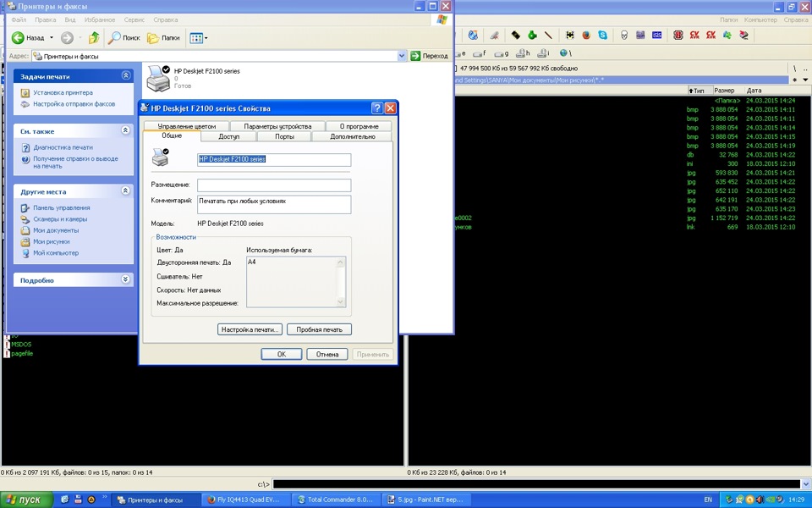Sort by Размер column header

point(727,91)
